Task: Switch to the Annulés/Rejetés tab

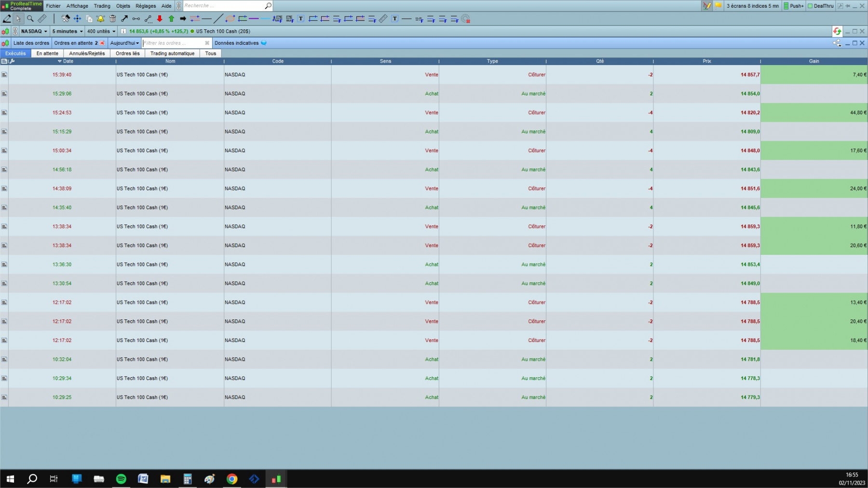Action: coord(87,53)
